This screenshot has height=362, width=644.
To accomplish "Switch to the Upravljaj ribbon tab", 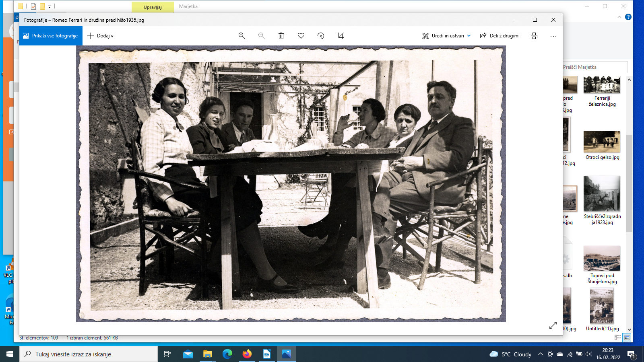I will 153,7.
